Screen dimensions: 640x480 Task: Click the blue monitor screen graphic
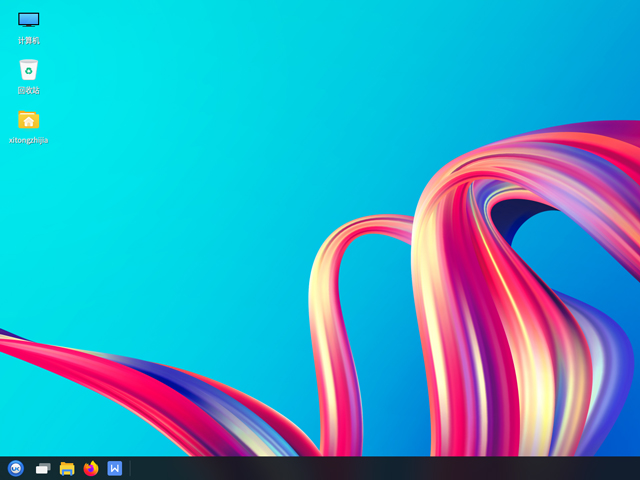[29, 19]
